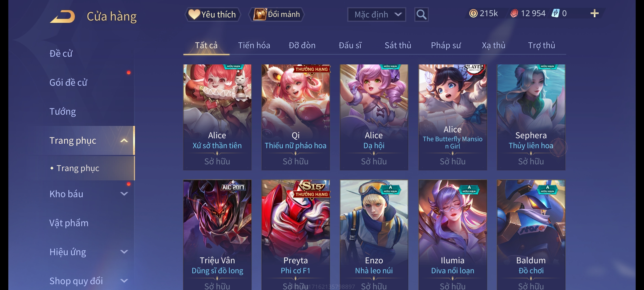
Task: Tap the gold coin icon showing 215k
Action: pyautogui.click(x=473, y=13)
